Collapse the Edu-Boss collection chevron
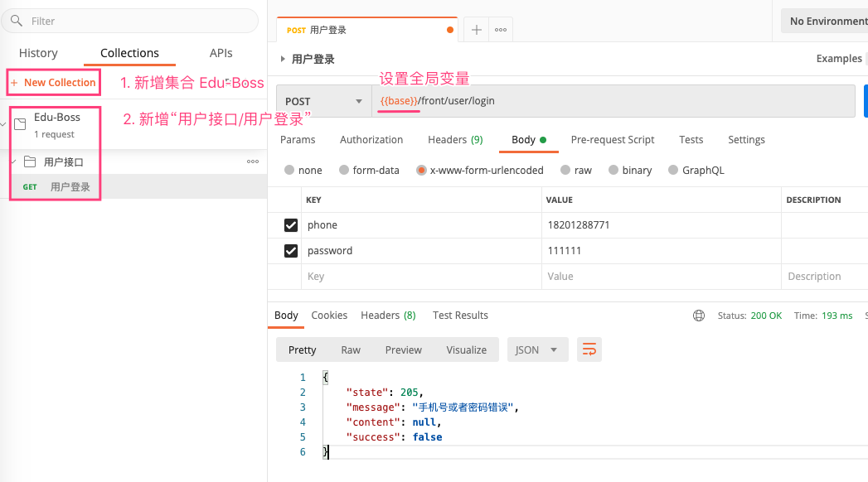 click(x=3, y=124)
